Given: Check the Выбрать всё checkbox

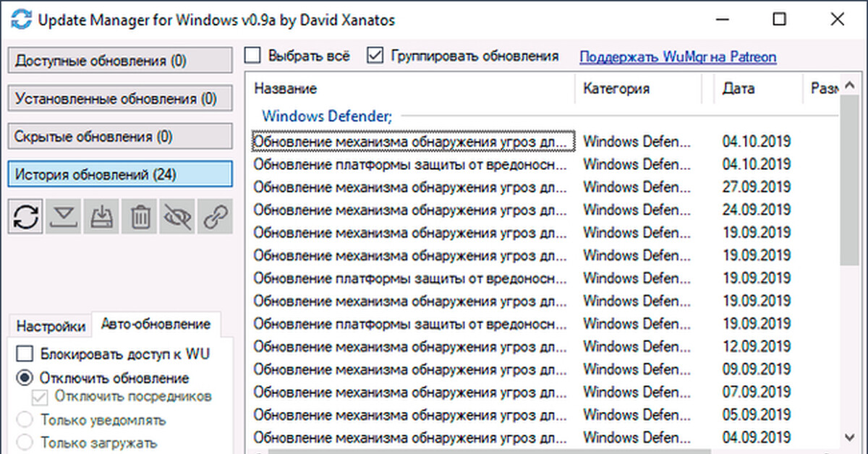Looking at the screenshot, I should tap(252, 56).
